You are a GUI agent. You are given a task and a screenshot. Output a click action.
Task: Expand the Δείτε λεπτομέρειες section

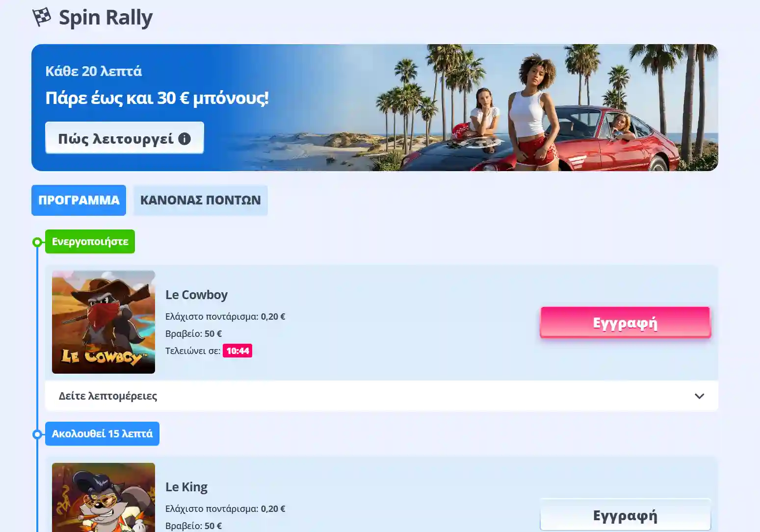pos(381,396)
